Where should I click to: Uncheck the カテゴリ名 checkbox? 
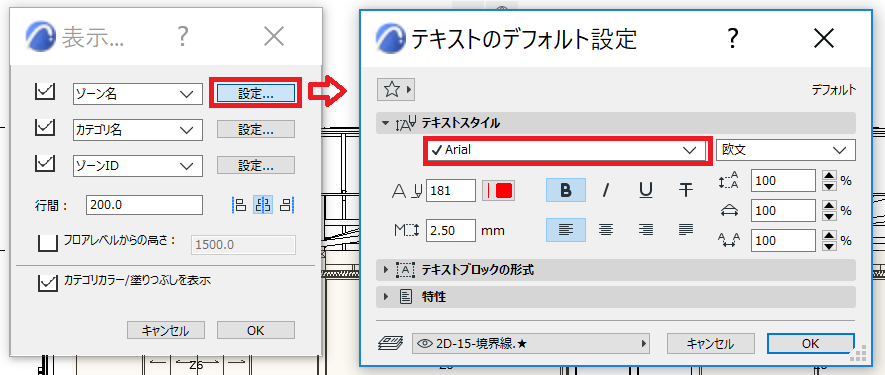(x=45, y=128)
